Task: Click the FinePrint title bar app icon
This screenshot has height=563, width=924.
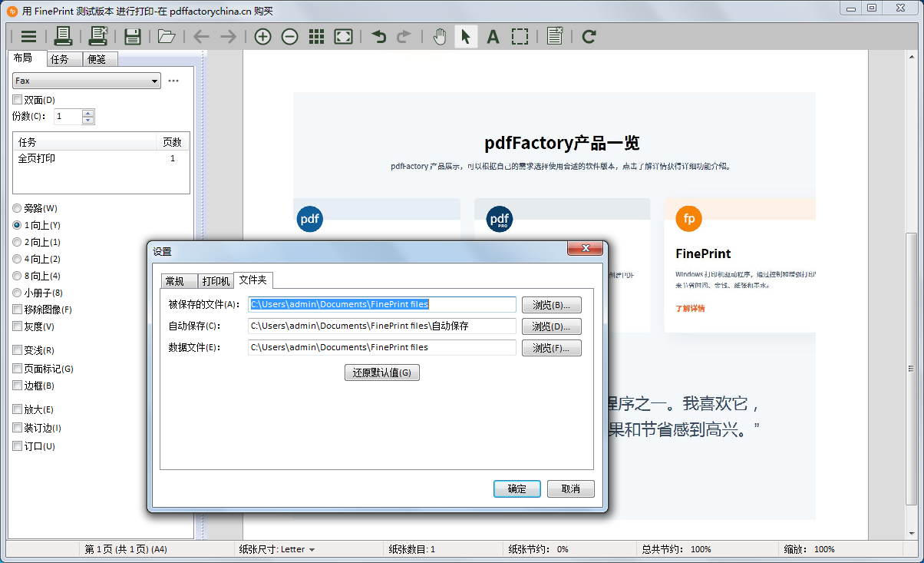Action: click(x=12, y=12)
